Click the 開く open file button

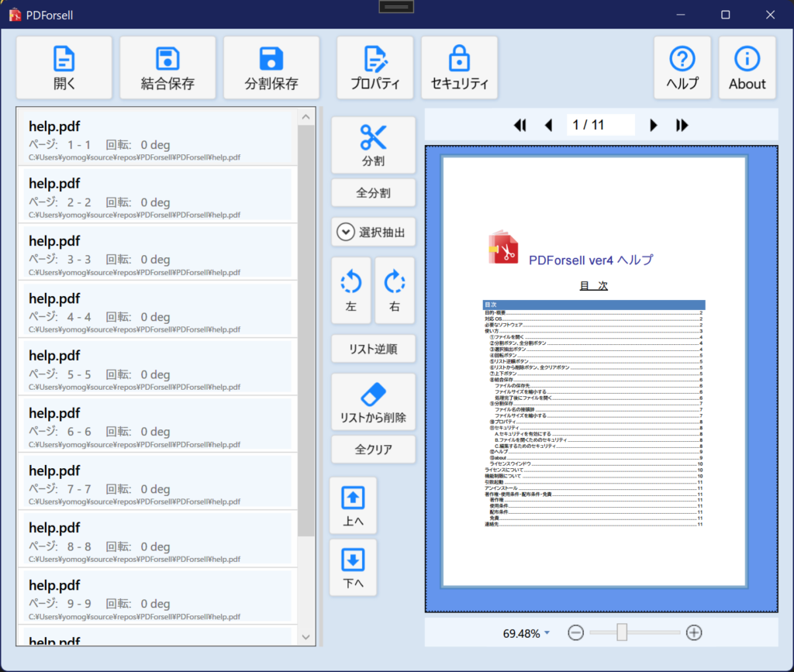coord(64,67)
